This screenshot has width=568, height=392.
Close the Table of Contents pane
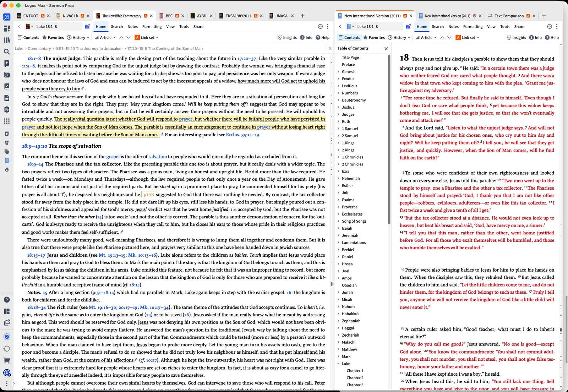386,48
